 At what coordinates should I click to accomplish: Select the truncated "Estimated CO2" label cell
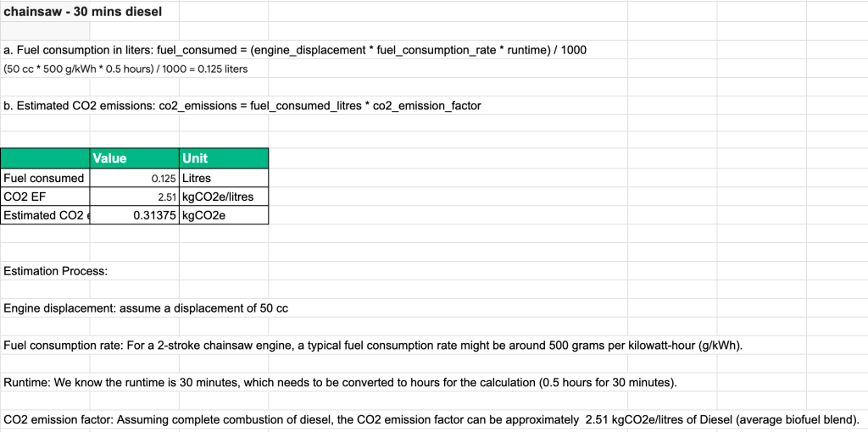[x=45, y=215]
